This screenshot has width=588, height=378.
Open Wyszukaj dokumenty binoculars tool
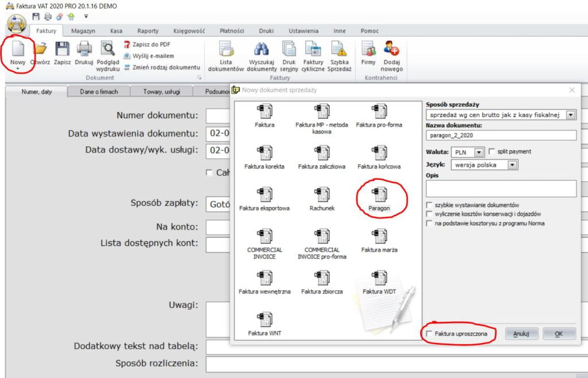click(x=262, y=50)
